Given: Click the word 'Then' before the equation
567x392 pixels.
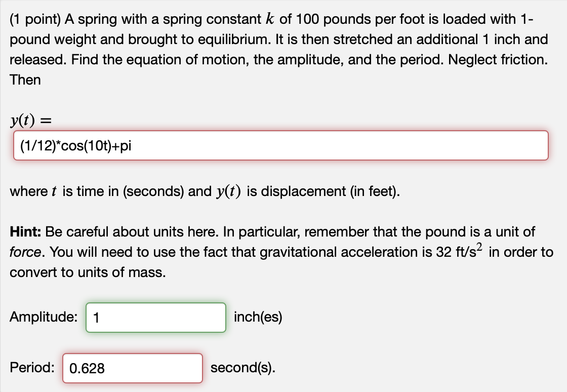Looking at the screenshot, I should pos(25,80).
